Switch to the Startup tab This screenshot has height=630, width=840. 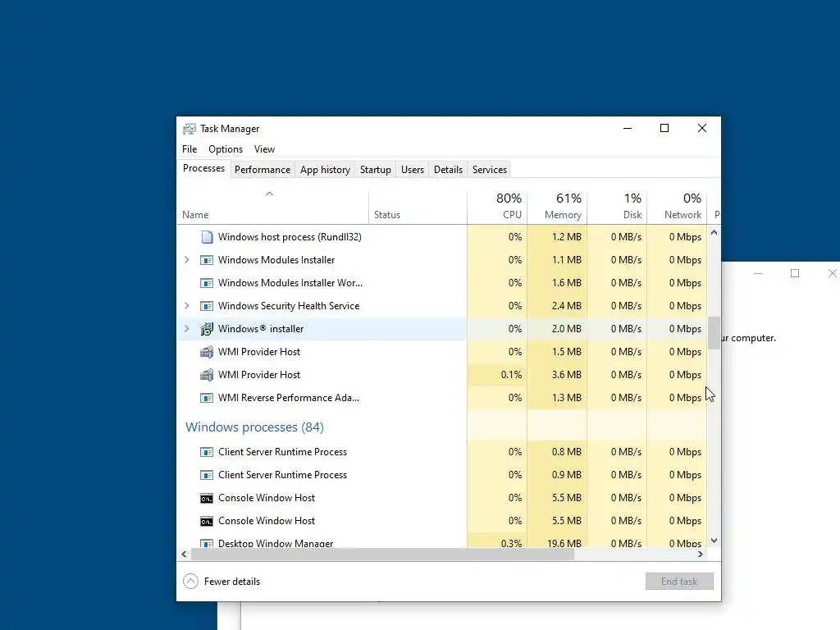click(376, 169)
